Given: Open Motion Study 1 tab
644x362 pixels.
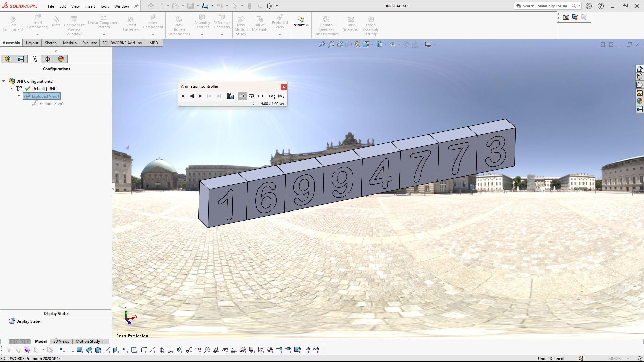Looking at the screenshot, I should coord(89,341).
